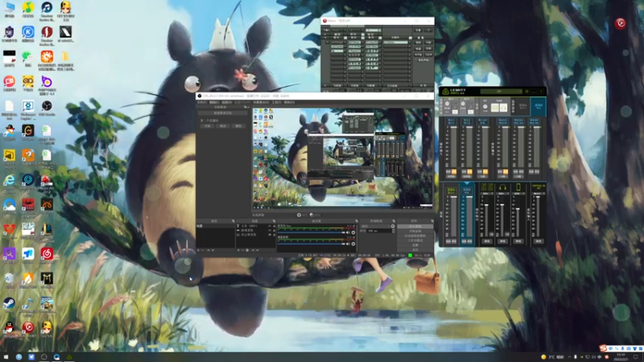Lock the game capture source in OBS
Viewport: 644px width, 362px height.
274,230
